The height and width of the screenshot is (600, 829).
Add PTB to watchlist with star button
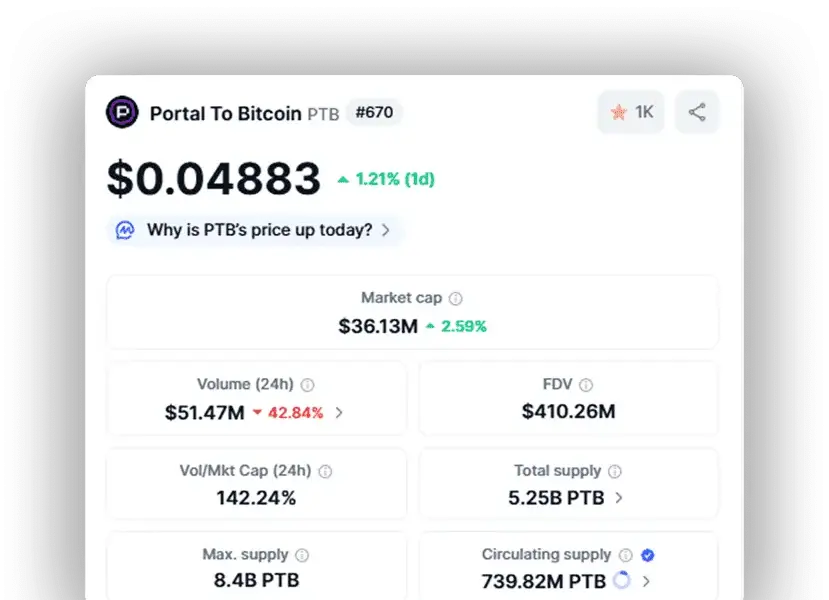coord(631,112)
